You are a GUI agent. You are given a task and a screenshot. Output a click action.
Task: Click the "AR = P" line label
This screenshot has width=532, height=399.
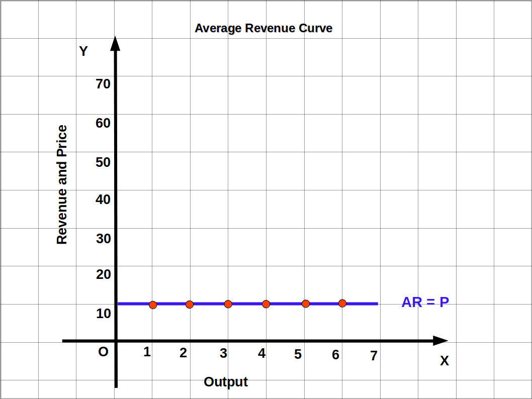click(425, 303)
